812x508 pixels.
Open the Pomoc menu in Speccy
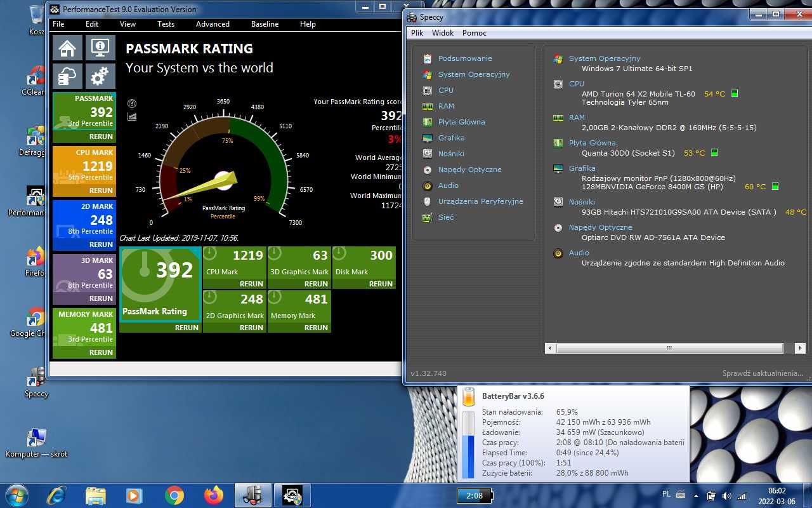(x=475, y=33)
